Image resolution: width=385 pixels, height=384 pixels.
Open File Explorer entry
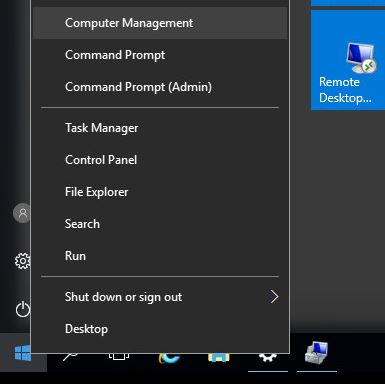coord(160,192)
